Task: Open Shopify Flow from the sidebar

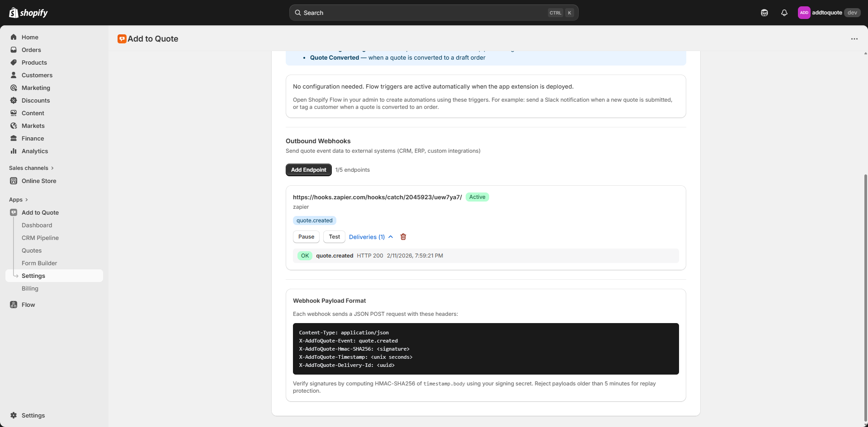Action: [28, 305]
